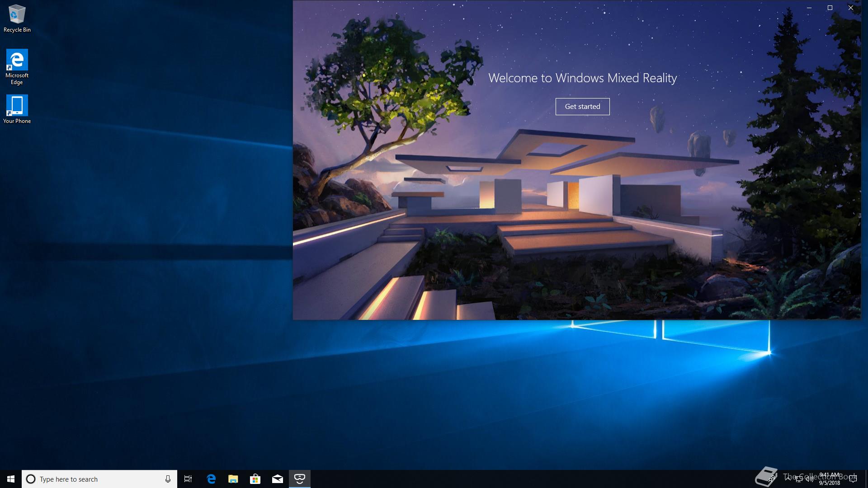Focus the 'Type here to search' field
Screen dimensions: 868x488
(x=99, y=479)
